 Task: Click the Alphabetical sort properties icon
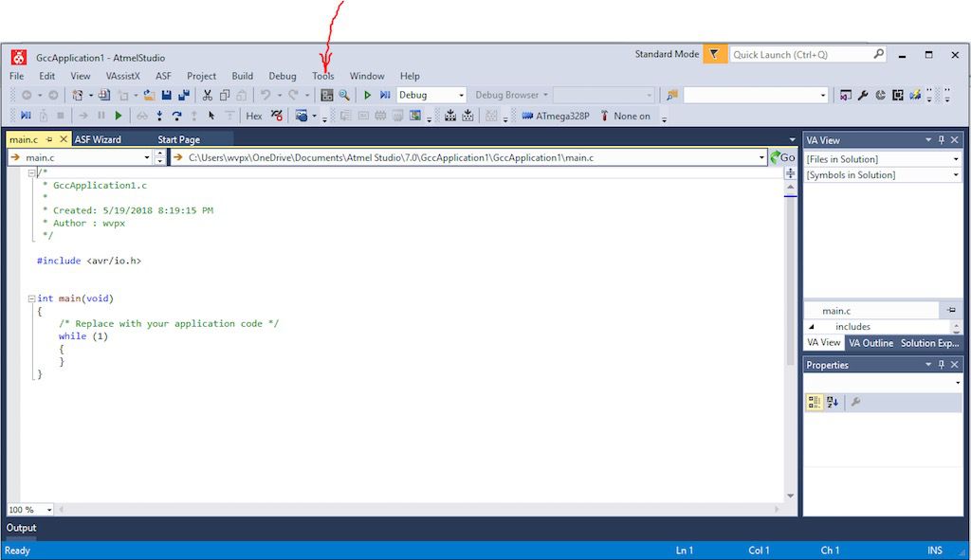[833, 402]
